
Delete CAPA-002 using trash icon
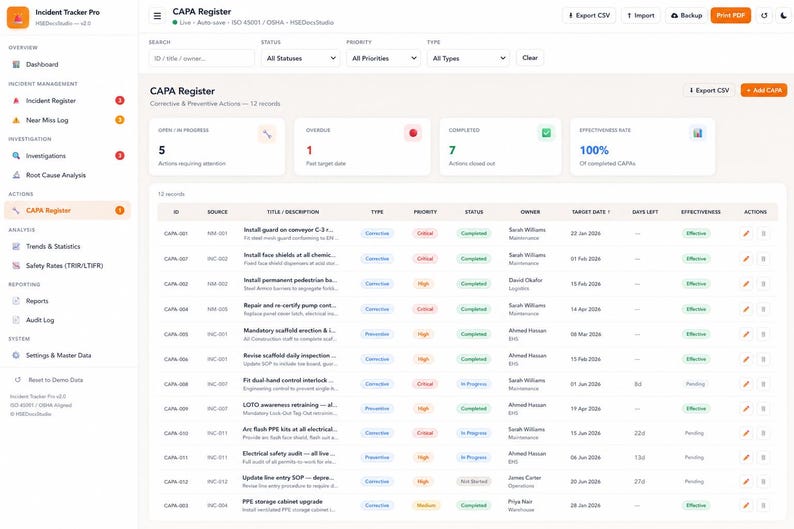pyautogui.click(x=764, y=284)
